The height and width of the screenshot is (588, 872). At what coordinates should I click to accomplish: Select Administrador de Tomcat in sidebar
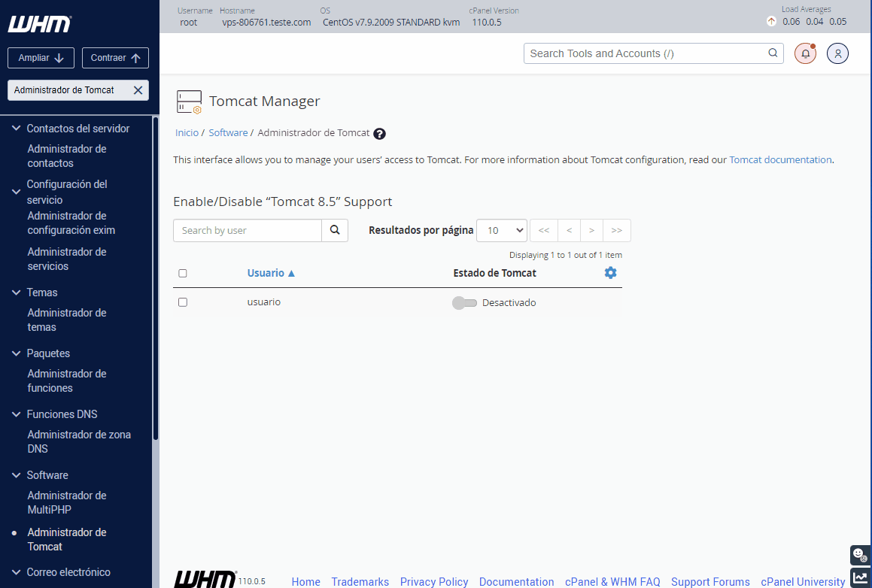click(67, 539)
